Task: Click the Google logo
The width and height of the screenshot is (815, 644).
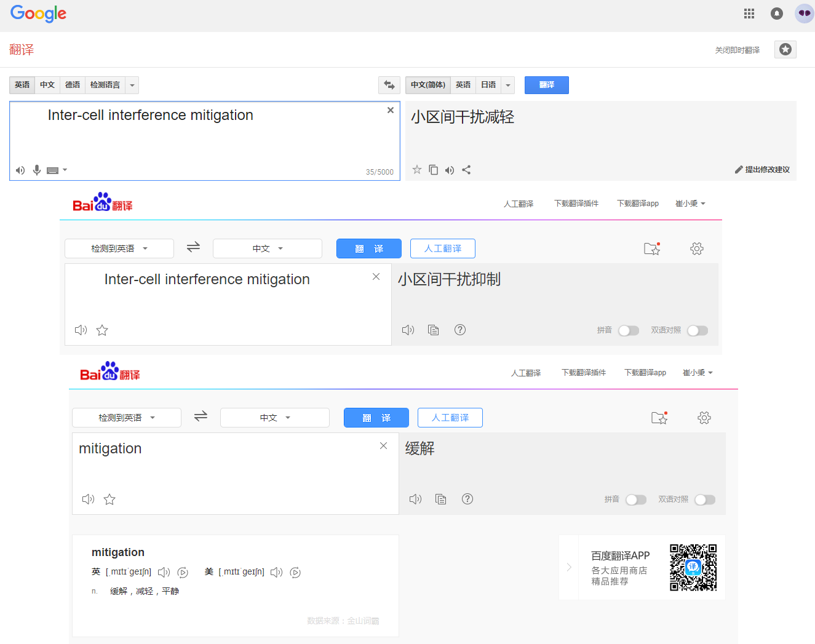Action: (38, 14)
